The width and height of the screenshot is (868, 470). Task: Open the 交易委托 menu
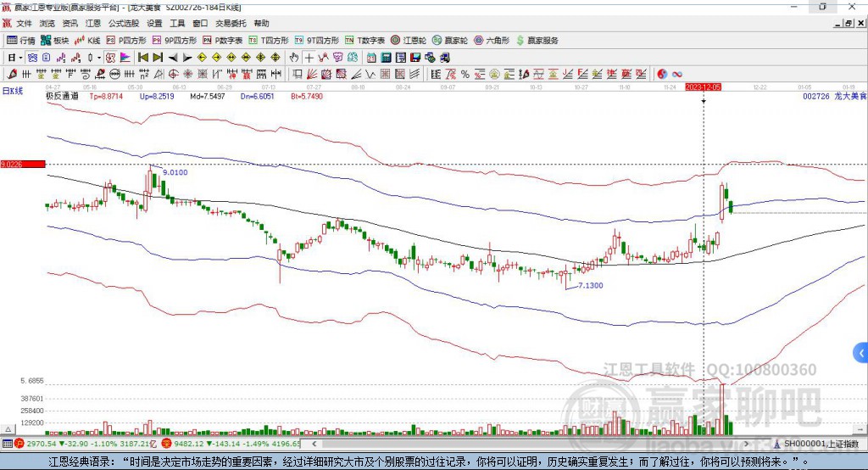tap(231, 23)
